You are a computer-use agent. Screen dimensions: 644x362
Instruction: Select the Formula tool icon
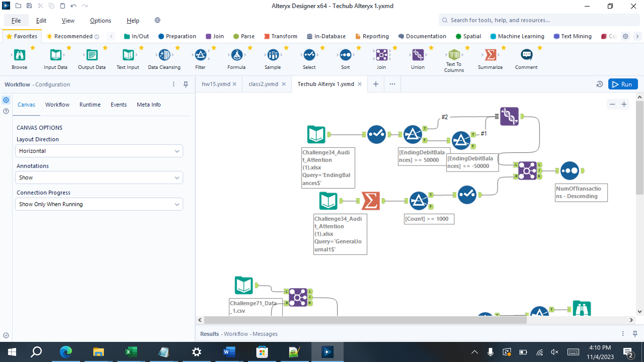237,55
